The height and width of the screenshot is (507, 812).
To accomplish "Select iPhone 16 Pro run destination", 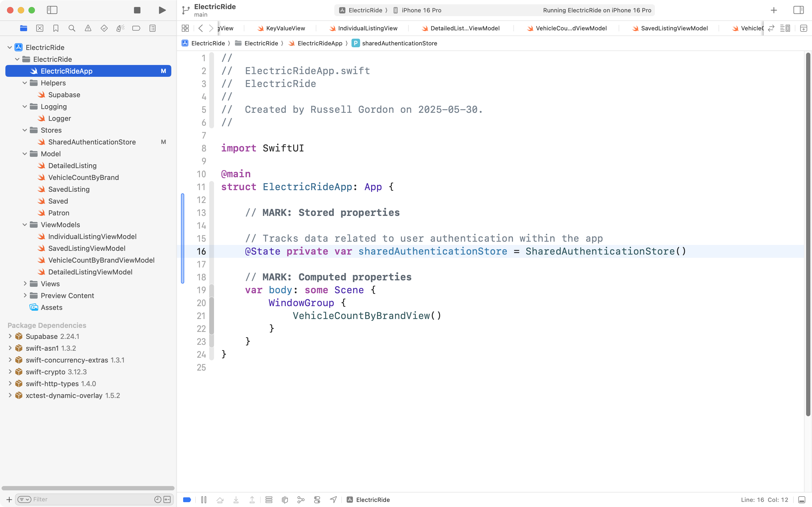I will pos(421,10).
